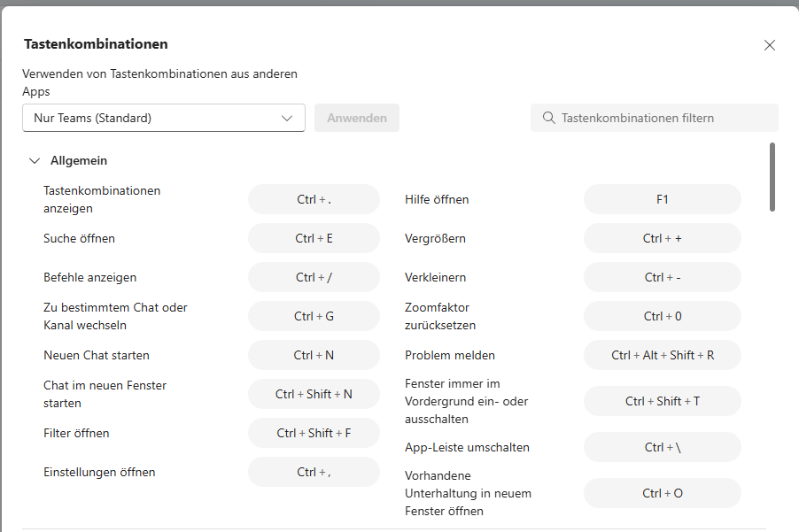Click the Ctrl + Shift + F shortcut pill

click(314, 433)
